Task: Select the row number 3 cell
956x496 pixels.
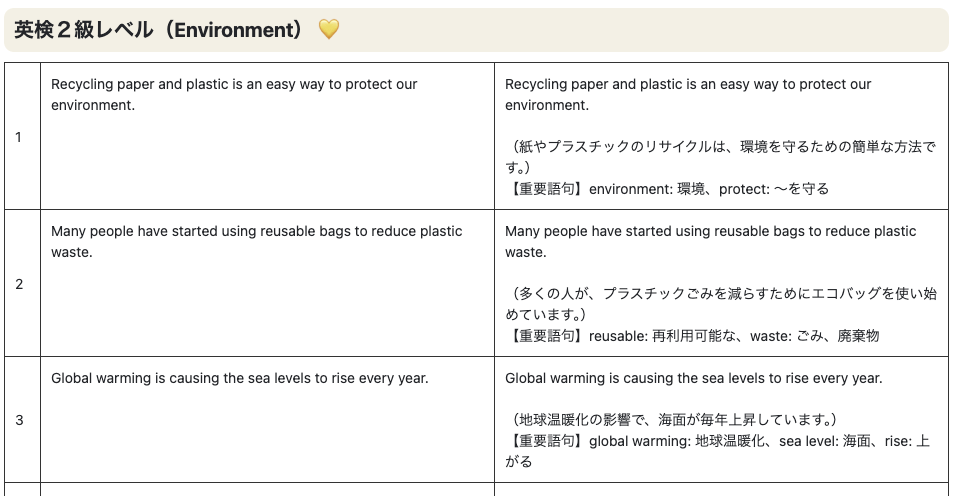Action: [19, 420]
